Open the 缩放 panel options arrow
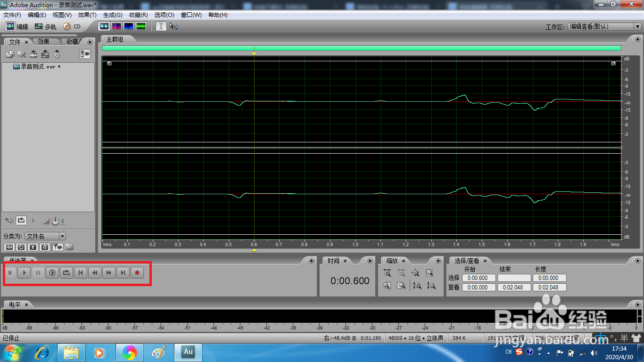 tap(438, 261)
